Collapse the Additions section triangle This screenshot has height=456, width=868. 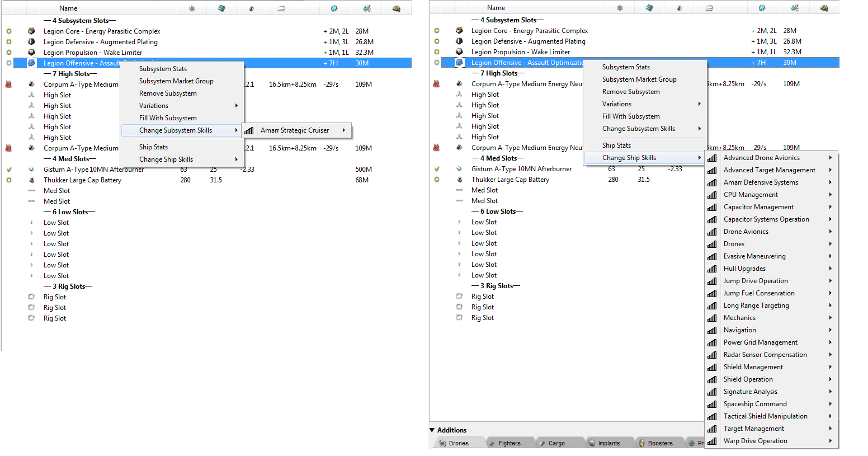432,430
